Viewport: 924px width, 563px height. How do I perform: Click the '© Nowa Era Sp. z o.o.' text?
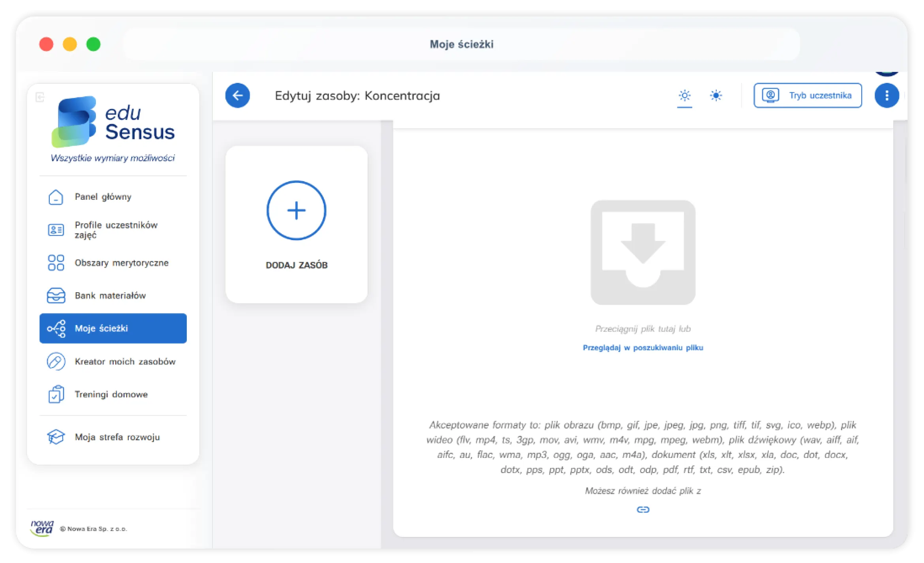pyautogui.click(x=94, y=529)
